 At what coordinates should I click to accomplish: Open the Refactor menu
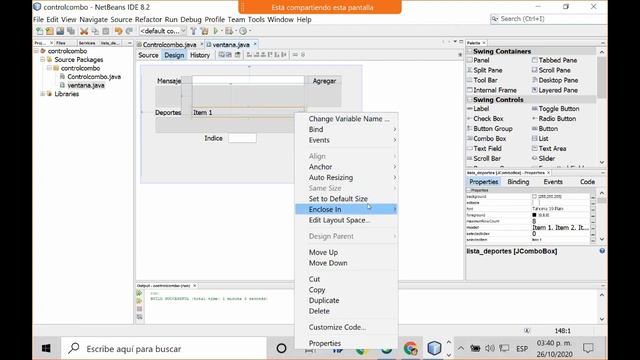click(x=148, y=19)
